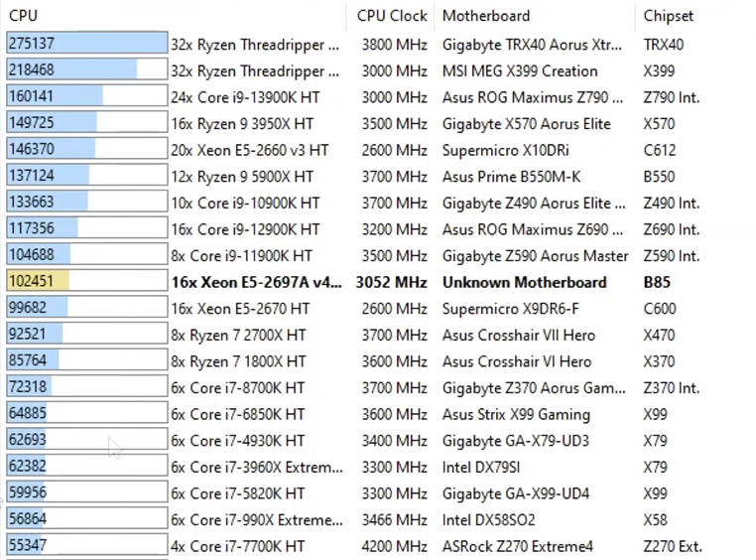Select the 24x Core i9-13900K HT row
Screen dimensions: 756x560
(244, 97)
